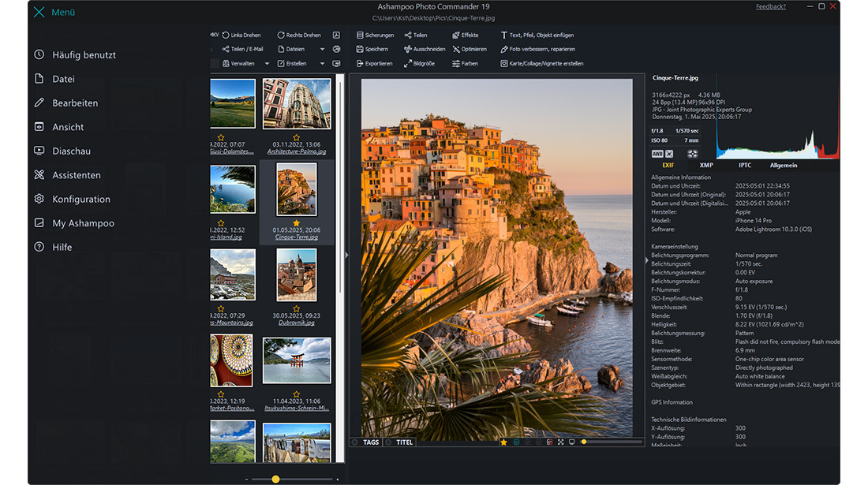
Task: Click the Optimieren tool
Action: [470, 49]
